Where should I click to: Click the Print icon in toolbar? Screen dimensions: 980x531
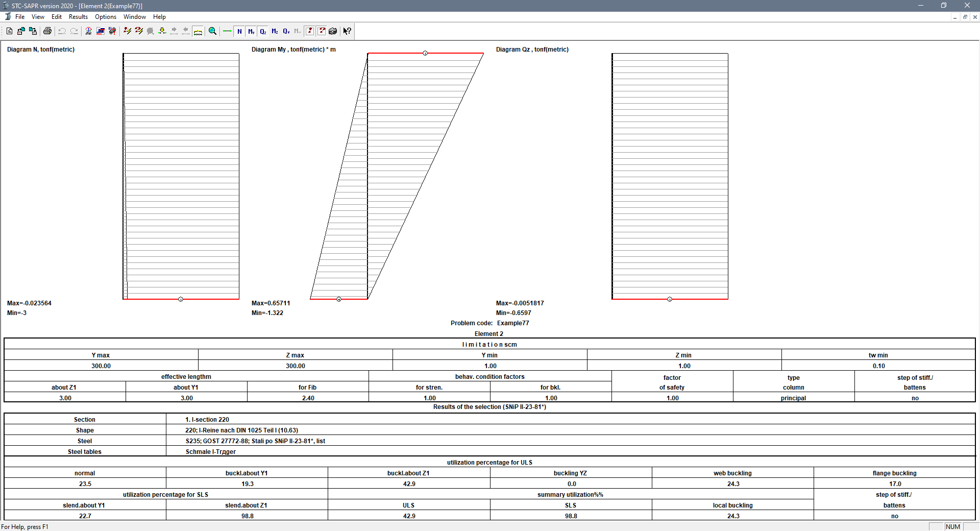pos(47,31)
